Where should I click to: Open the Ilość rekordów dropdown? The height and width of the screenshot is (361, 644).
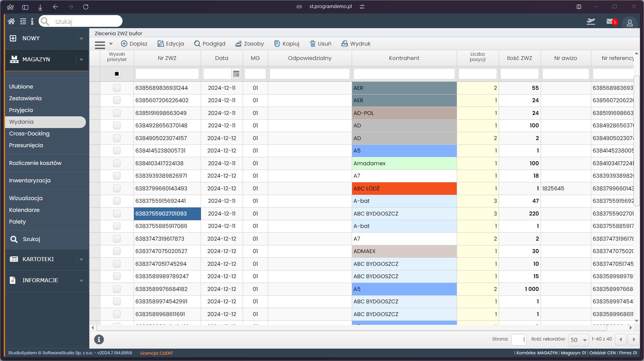pyautogui.click(x=579, y=340)
